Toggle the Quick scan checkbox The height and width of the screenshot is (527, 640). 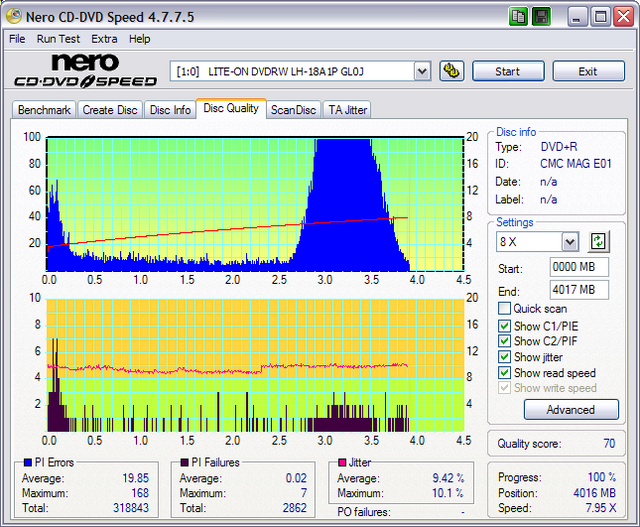(504, 308)
